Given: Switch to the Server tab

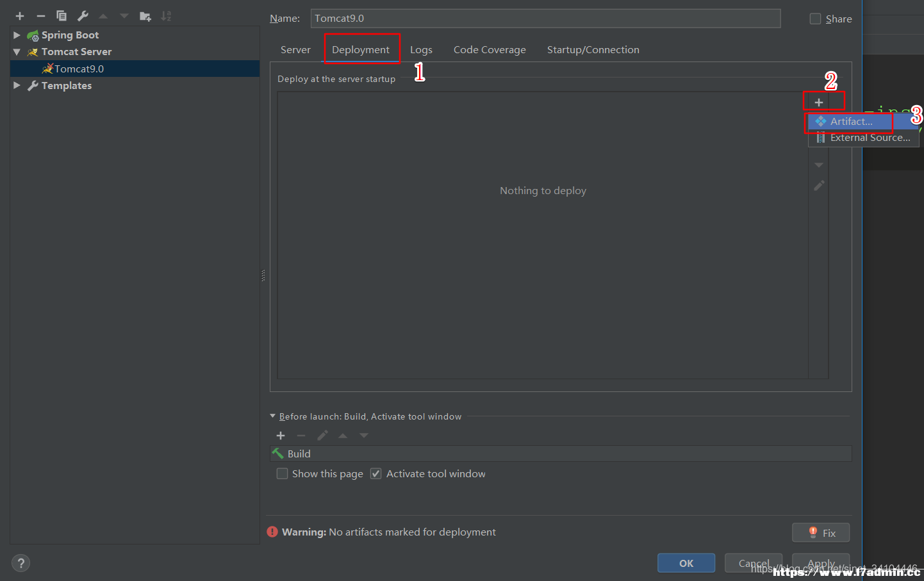Looking at the screenshot, I should [295, 50].
